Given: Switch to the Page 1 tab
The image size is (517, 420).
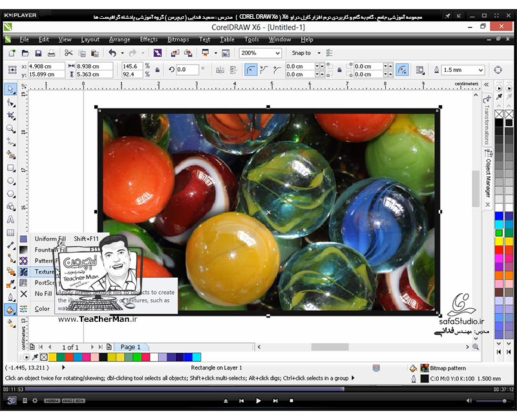Looking at the screenshot, I should 131,347.
